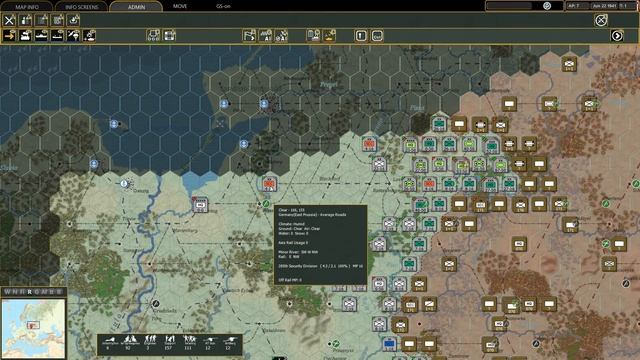This screenshot has height=360, width=640.
Task: Select the amphibious ship mode icon
Action: click(x=57, y=36)
